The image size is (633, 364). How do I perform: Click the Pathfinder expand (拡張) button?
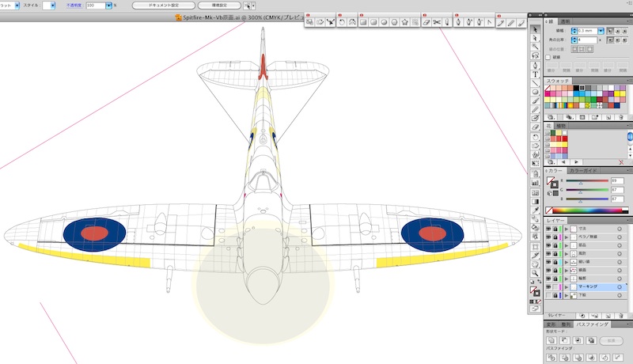[x=611, y=340]
